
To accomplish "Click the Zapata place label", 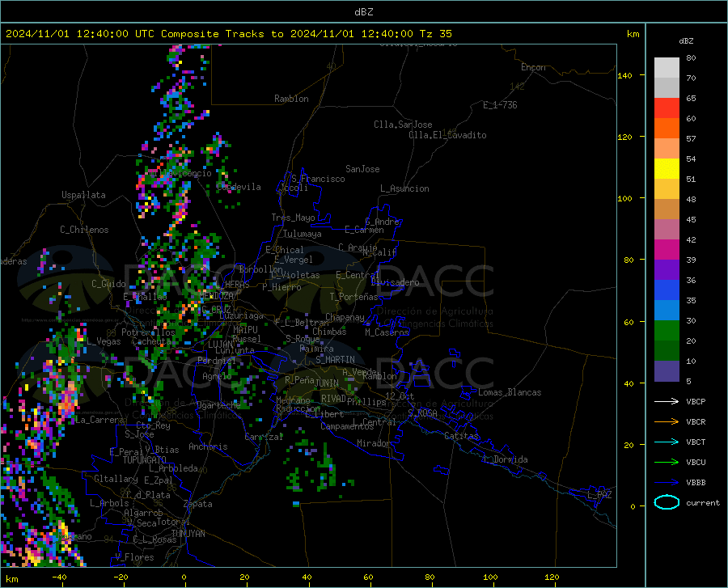I will (198, 504).
